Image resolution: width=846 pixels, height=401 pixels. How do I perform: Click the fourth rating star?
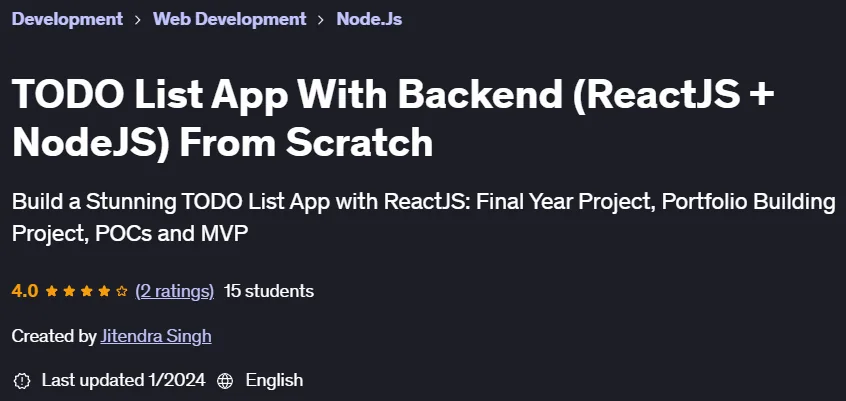[x=104, y=291]
